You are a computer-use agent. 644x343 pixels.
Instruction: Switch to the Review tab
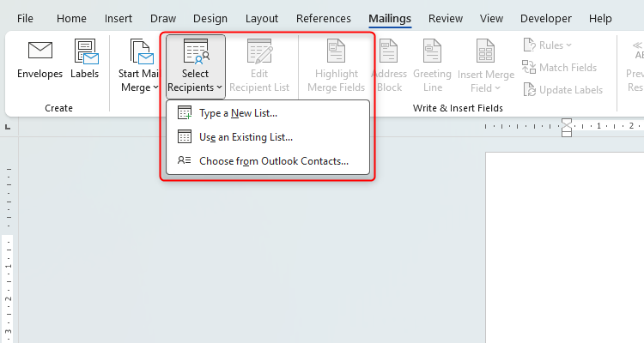point(446,19)
